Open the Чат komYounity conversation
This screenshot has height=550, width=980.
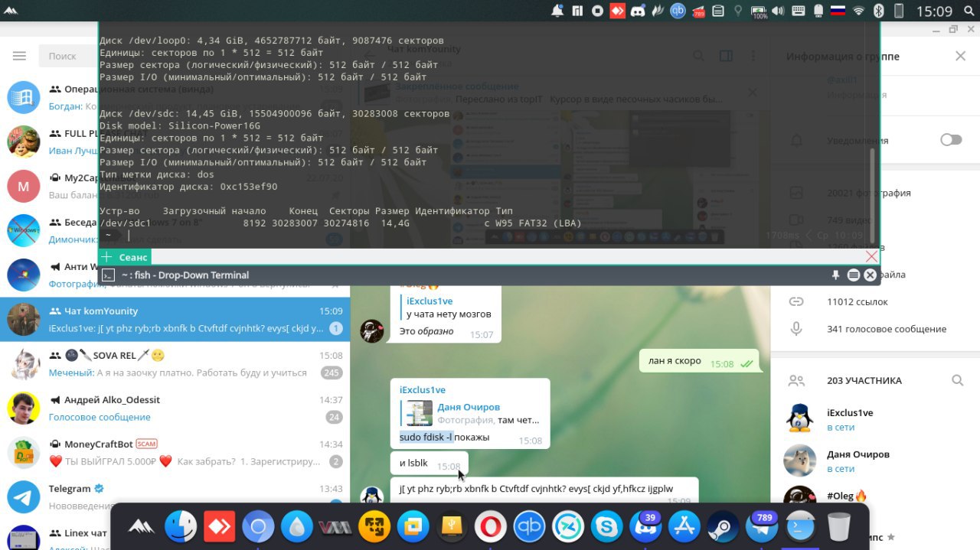point(175,319)
